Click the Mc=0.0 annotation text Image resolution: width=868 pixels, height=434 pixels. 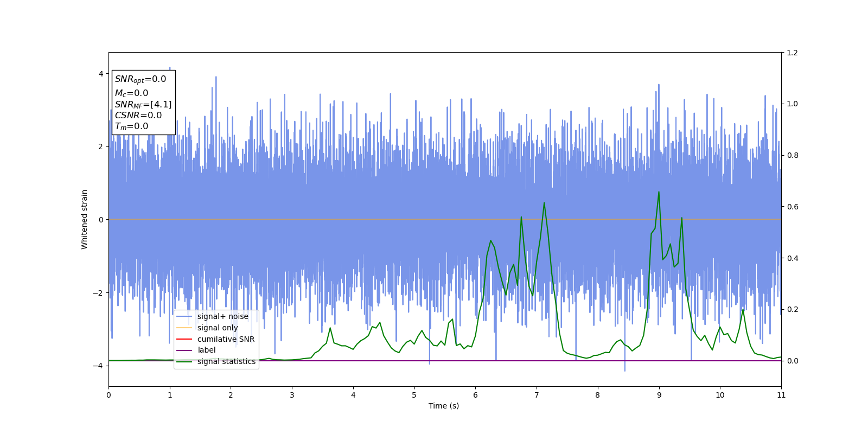pyautogui.click(x=131, y=93)
